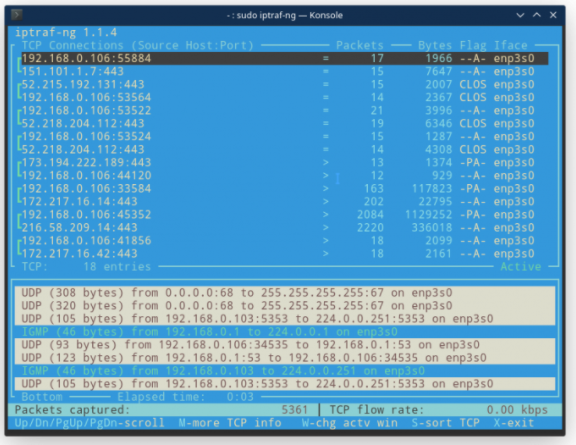Click the IGMP from 192.168.0.1 log line
The width and height of the screenshot is (576, 445).
click(x=285, y=332)
